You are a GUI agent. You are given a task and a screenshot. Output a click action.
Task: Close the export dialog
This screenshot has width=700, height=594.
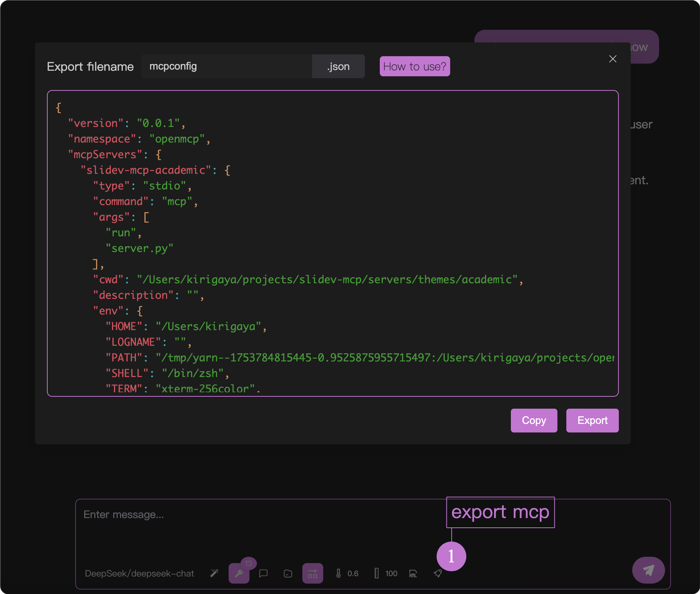click(x=612, y=59)
